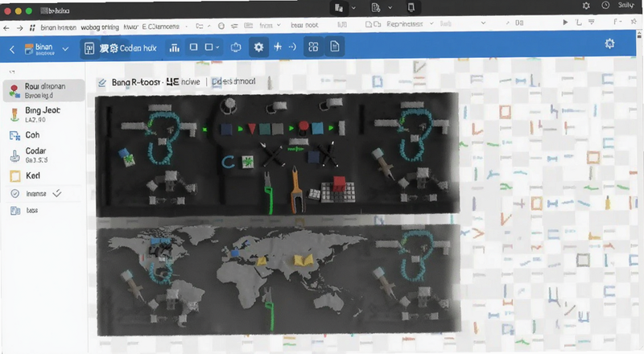Viewport: 644px width, 354px height.
Task: Open the settings gear at toolbar far right
Action: 609,43
